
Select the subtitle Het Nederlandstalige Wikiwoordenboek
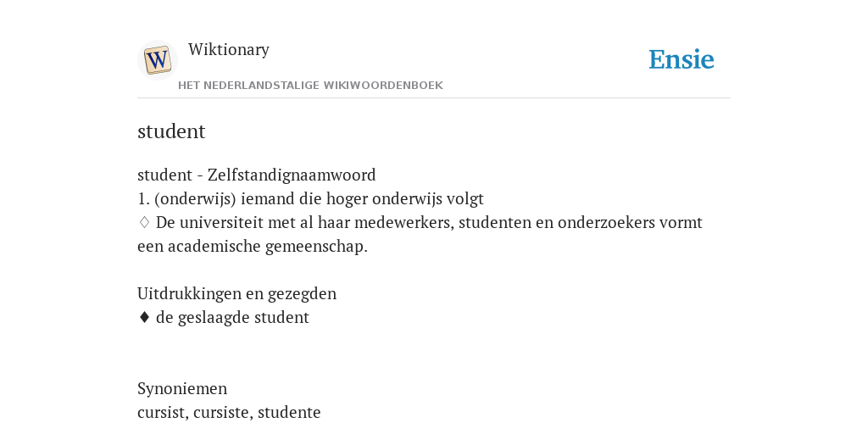click(310, 86)
